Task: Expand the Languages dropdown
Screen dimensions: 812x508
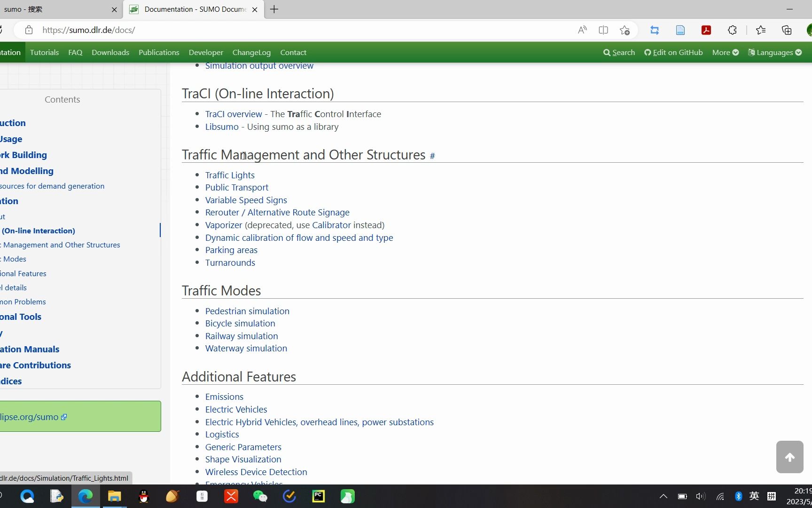Action: 775,52
